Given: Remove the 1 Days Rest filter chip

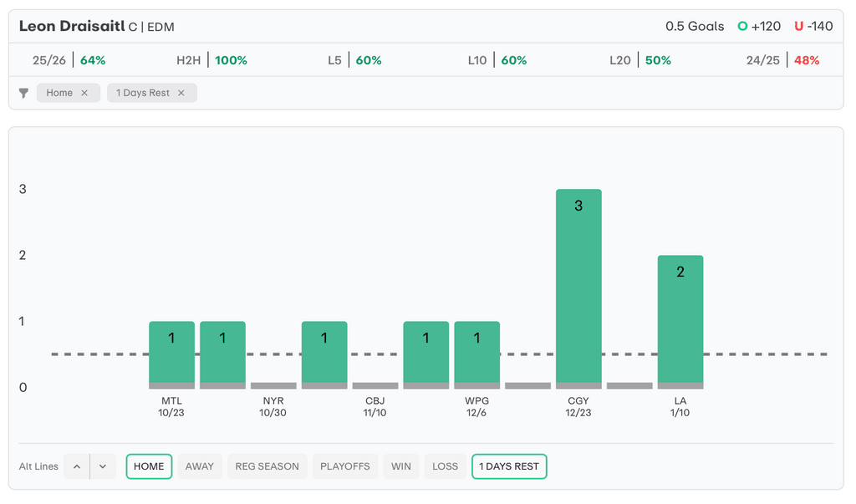Looking at the screenshot, I should click(181, 93).
